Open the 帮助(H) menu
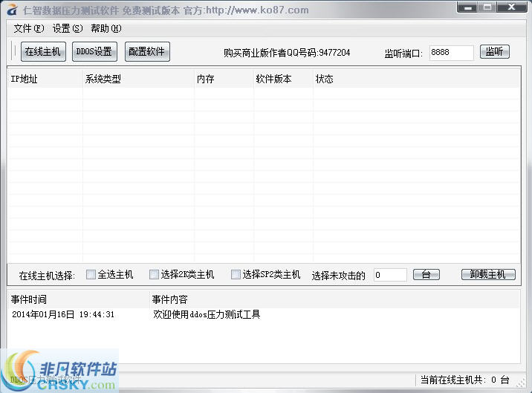 click(x=106, y=28)
